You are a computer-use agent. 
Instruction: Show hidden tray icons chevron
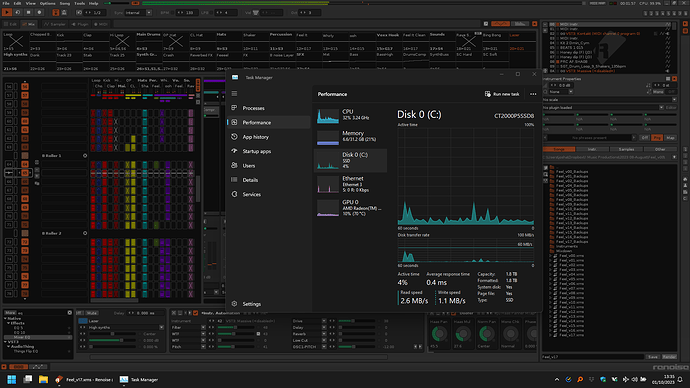557,379
